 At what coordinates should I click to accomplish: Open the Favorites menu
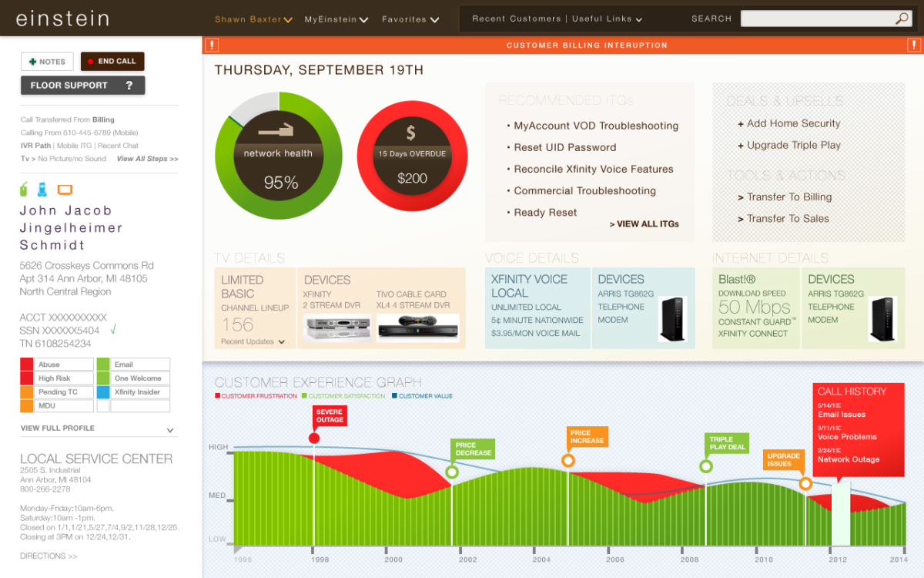pos(410,19)
